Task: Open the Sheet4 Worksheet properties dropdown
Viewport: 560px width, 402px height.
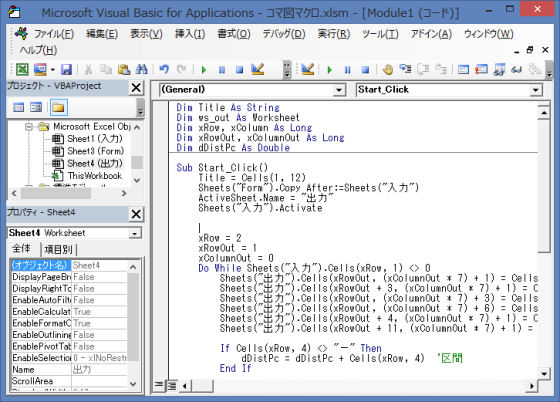Action: (x=134, y=233)
